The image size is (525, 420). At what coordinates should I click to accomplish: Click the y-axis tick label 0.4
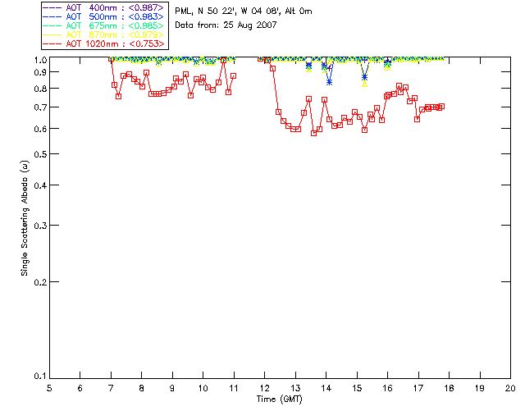click(40, 185)
